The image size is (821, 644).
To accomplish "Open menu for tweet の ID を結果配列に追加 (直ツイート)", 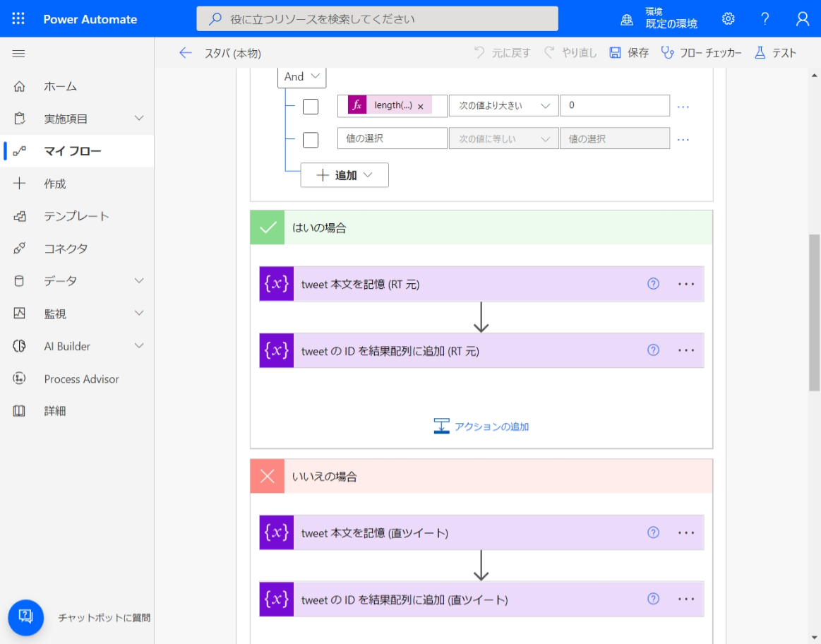I will click(686, 599).
